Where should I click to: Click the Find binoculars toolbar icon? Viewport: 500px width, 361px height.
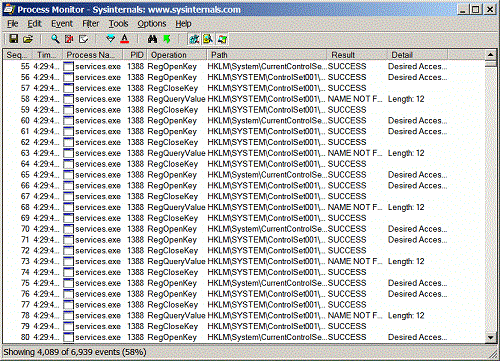point(152,39)
